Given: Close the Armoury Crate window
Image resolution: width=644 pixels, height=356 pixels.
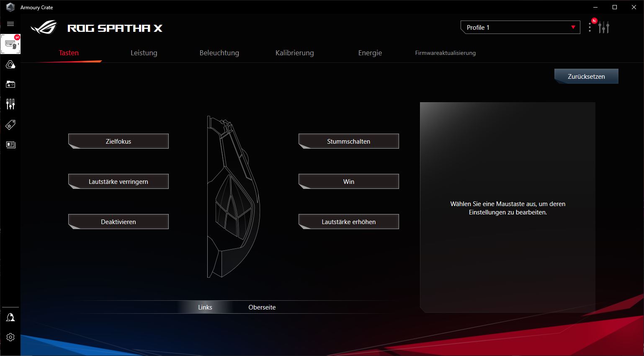Looking at the screenshot, I should coord(634,7).
